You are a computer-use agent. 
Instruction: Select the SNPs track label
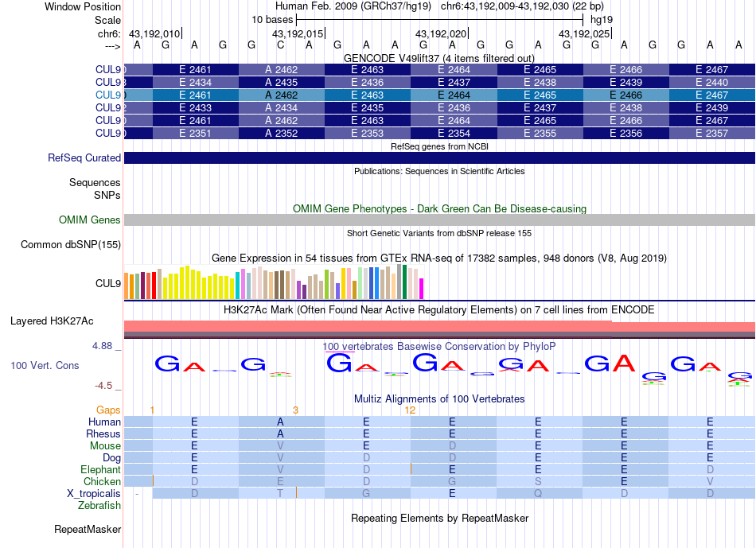coord(107,195)
